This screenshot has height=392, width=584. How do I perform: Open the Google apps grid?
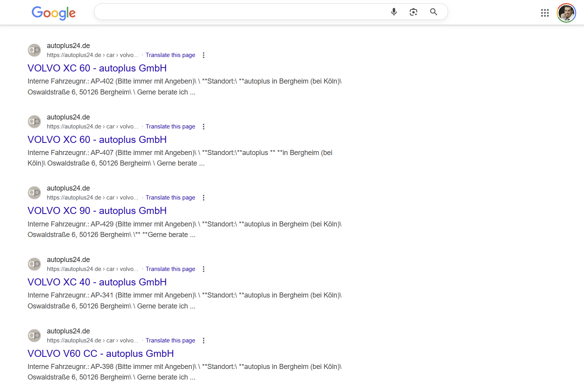click(545, 13)
